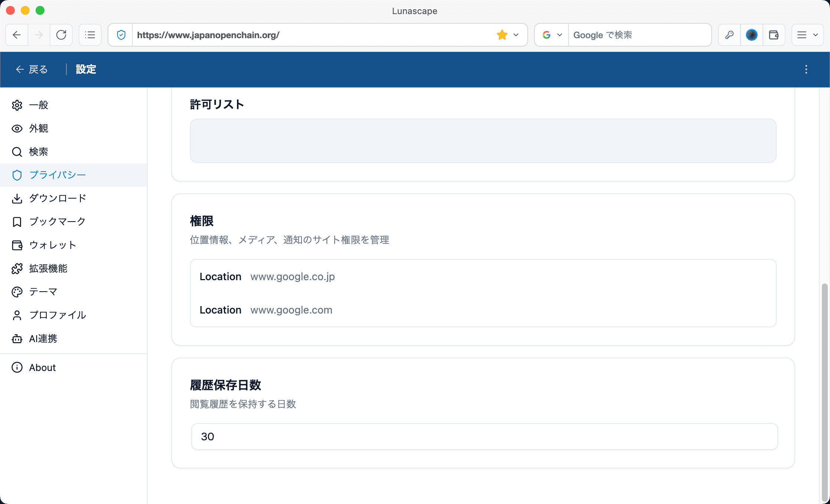Focus the Google で検索 search field

tap(639, 35)
